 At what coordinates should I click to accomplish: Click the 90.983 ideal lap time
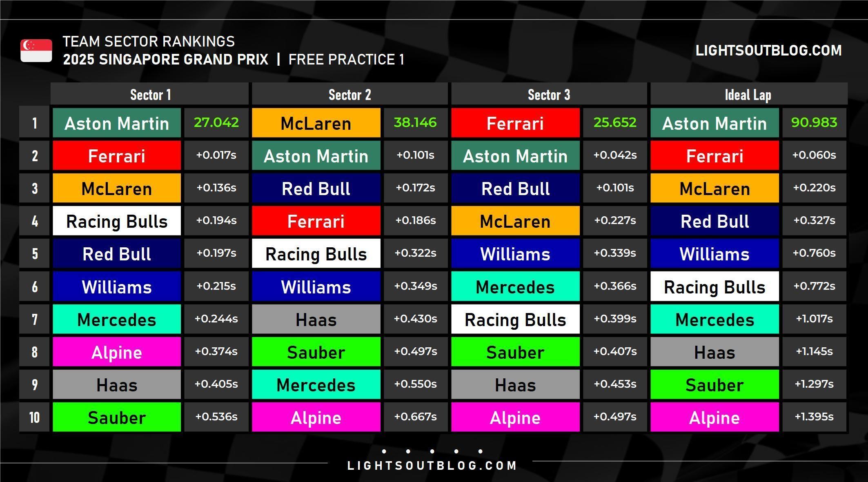[x=814, y=122]
